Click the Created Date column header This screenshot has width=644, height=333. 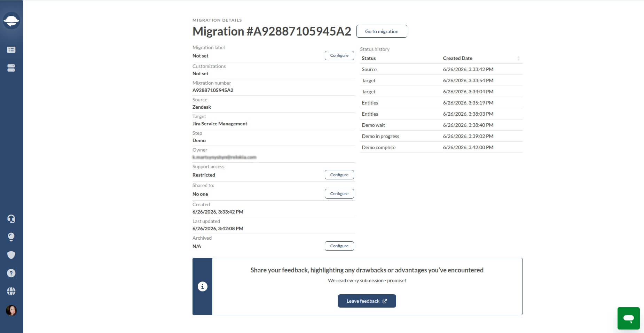[457, 58]
